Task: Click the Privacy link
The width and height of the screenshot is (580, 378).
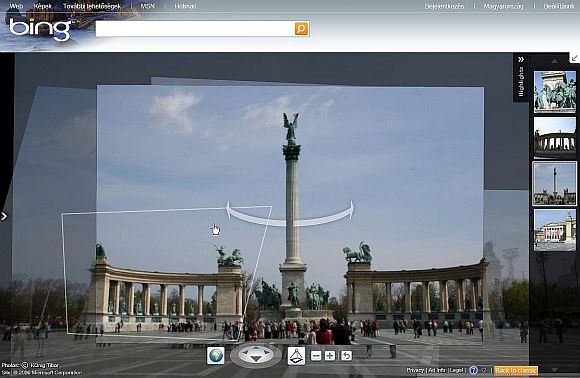Action: pyautogui.click(x=415, y=370)
